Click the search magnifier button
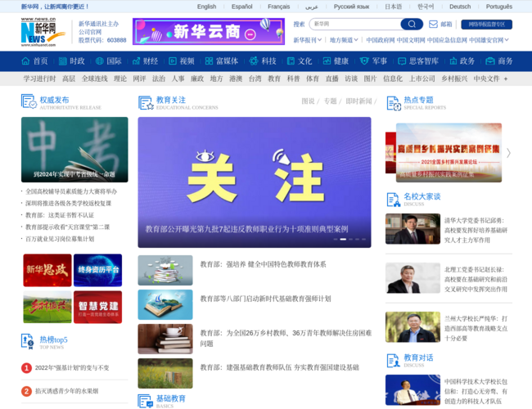The height and width of the screenshot is (409, 532). (x=411, y=25)
